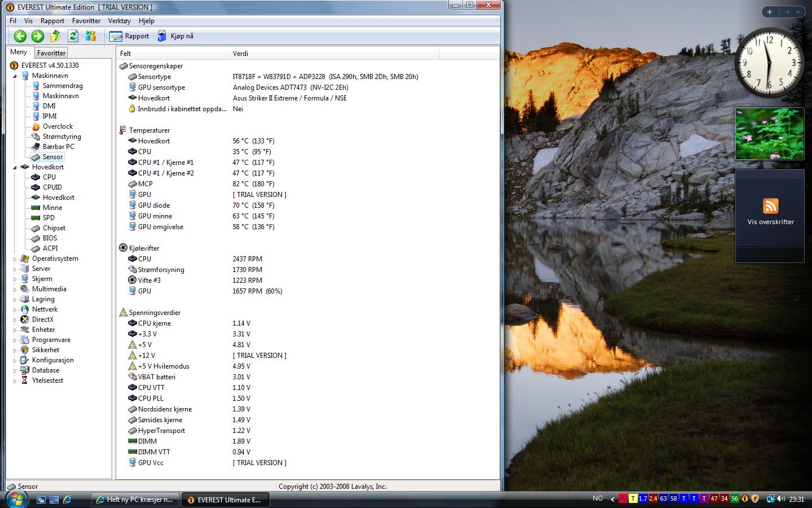812x508 pixels.
Task: Switch to the Favoritter tab
Action: pos(51,53)
